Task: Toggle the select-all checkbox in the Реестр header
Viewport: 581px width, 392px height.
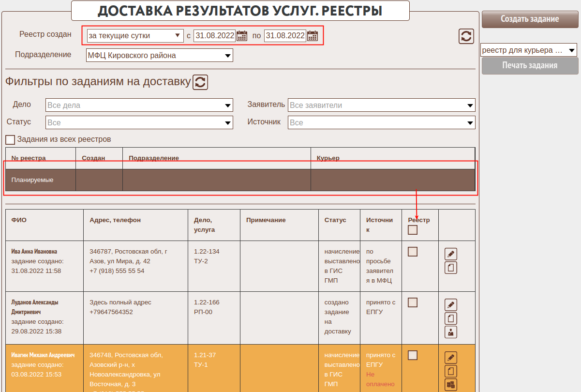Action: [x=412, y=230]
